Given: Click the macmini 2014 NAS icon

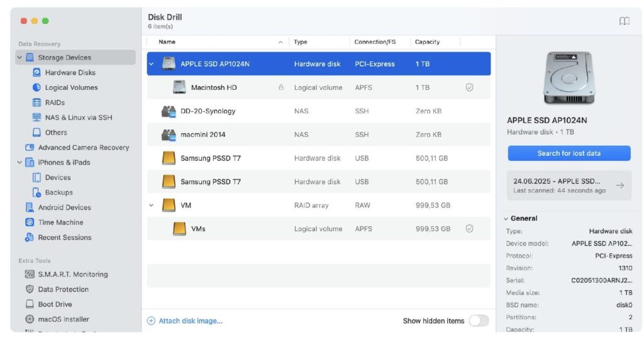Looking at the screenshot, I should tap(169, 134).
